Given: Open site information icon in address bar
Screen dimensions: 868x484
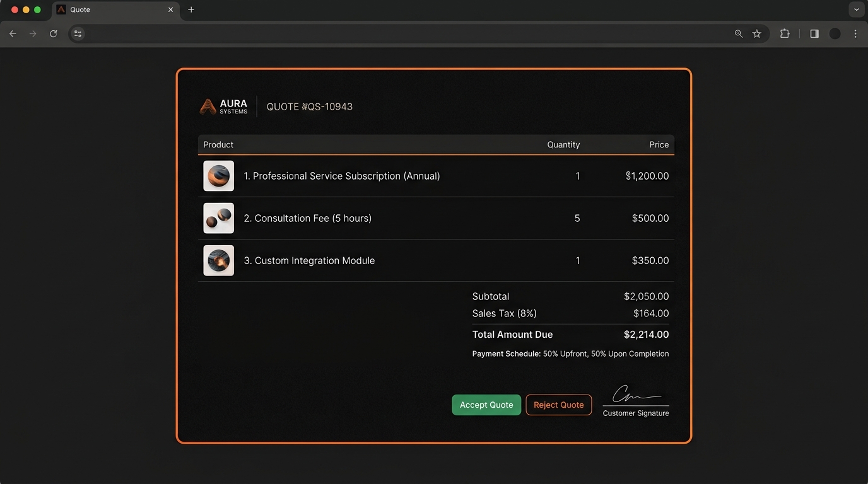Looking at the screenshot, I should (78, 34).
